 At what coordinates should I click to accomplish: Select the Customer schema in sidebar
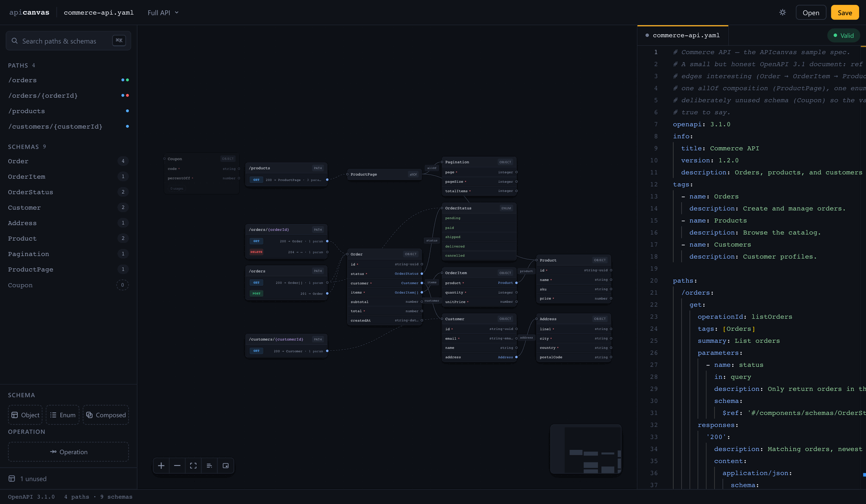(x=68, y=207)
